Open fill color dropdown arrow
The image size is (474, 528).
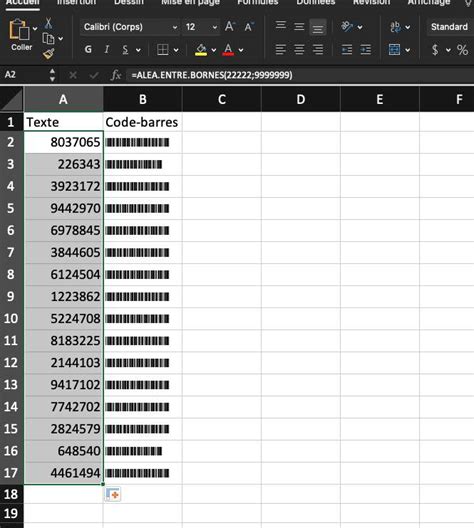click(x=214, y=50)
